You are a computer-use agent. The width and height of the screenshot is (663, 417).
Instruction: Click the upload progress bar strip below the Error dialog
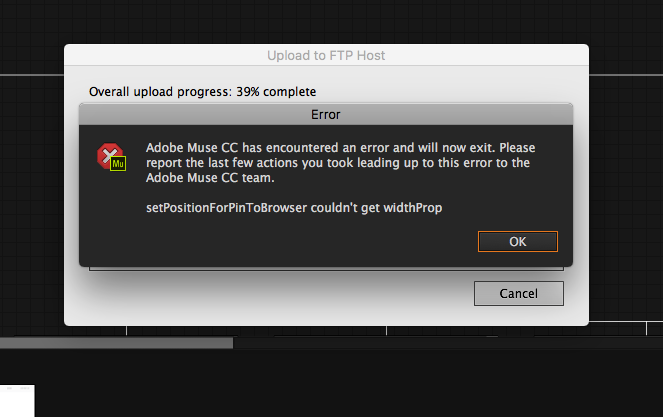326,269
